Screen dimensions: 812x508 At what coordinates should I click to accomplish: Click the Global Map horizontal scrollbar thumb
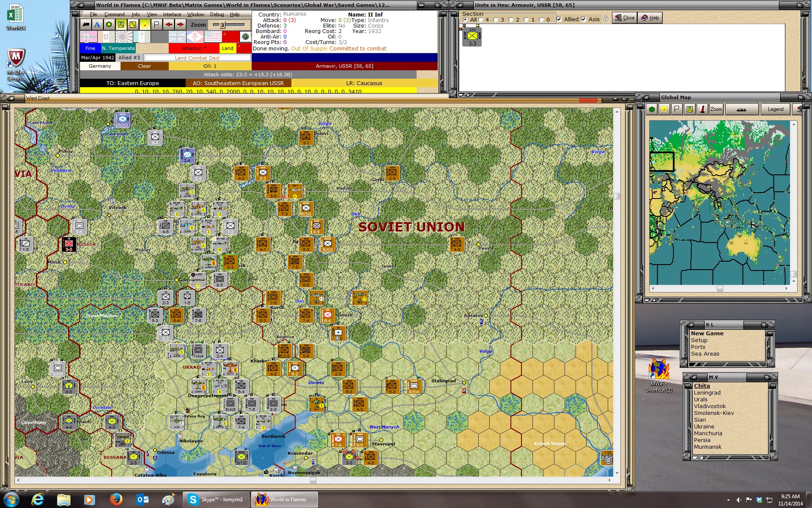pos(720,289)
